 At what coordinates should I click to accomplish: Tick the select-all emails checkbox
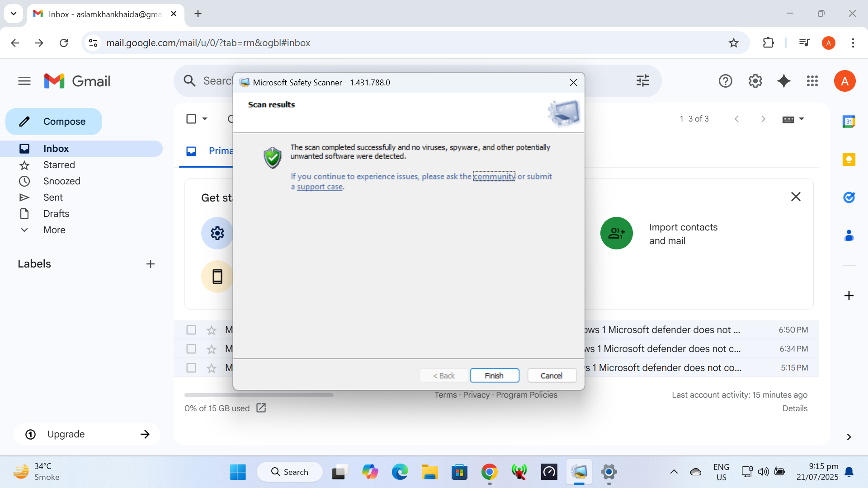pos(191,118)
